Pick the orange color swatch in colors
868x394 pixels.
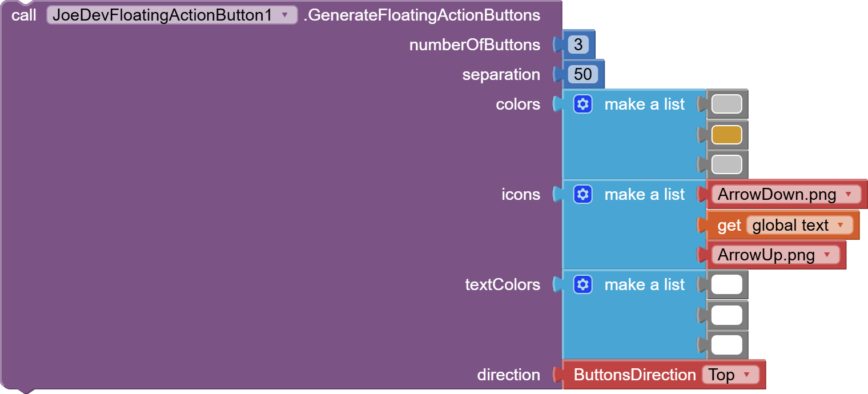(726, 135)
